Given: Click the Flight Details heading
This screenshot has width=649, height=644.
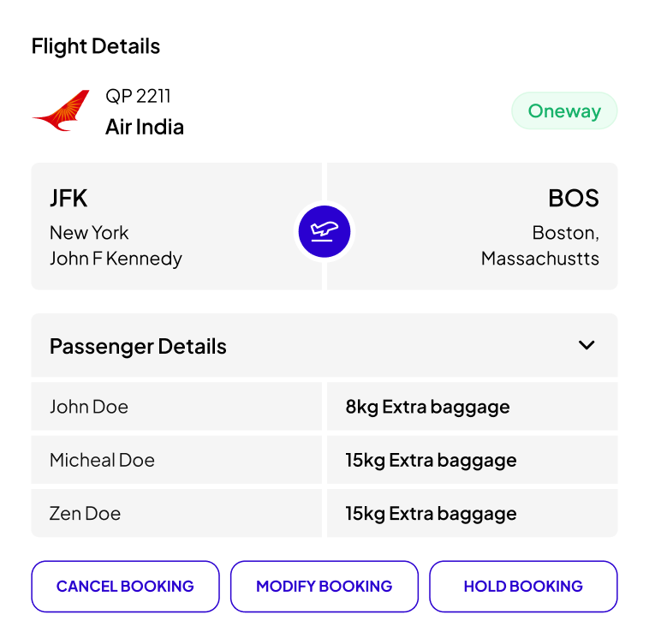Looking at the screenshot, I should tap(96, 46).
